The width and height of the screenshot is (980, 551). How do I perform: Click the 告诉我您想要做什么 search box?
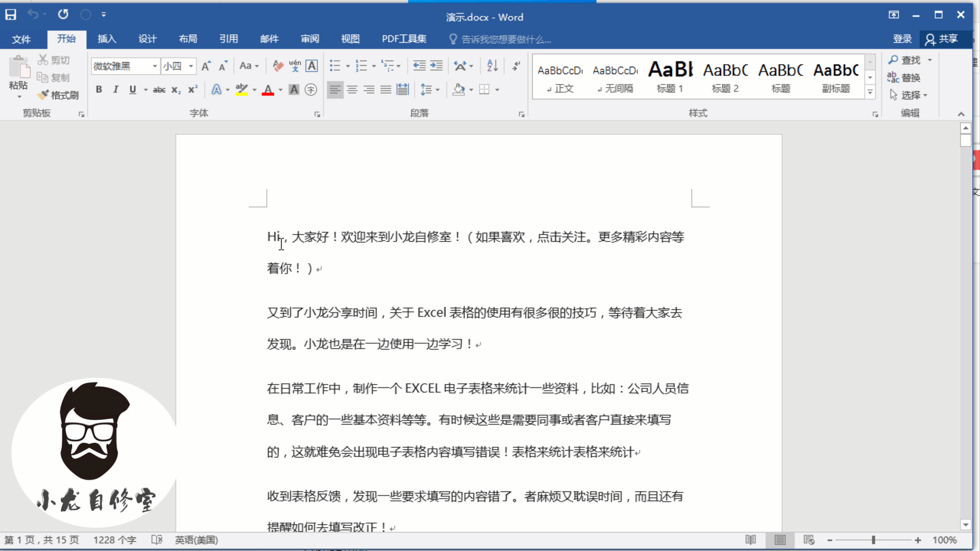point(505,39)
